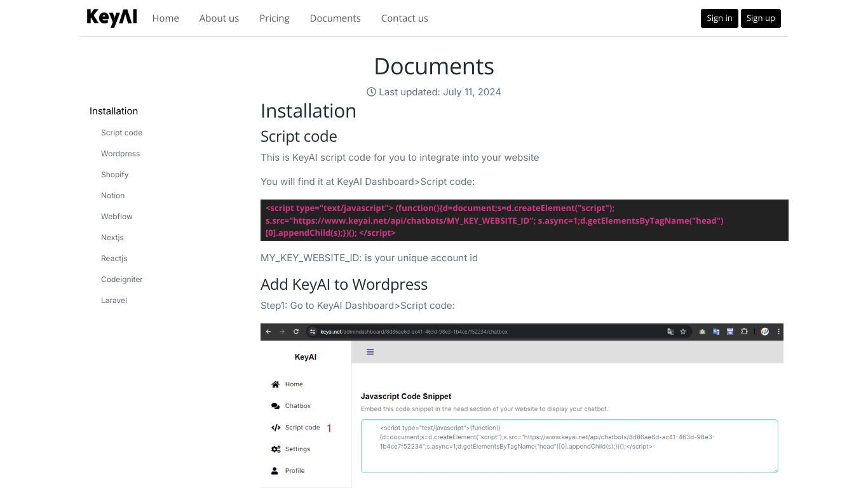Jump to Webflow section in sidebar
Viewport: 868px width, 488px height.
(116, 217)
